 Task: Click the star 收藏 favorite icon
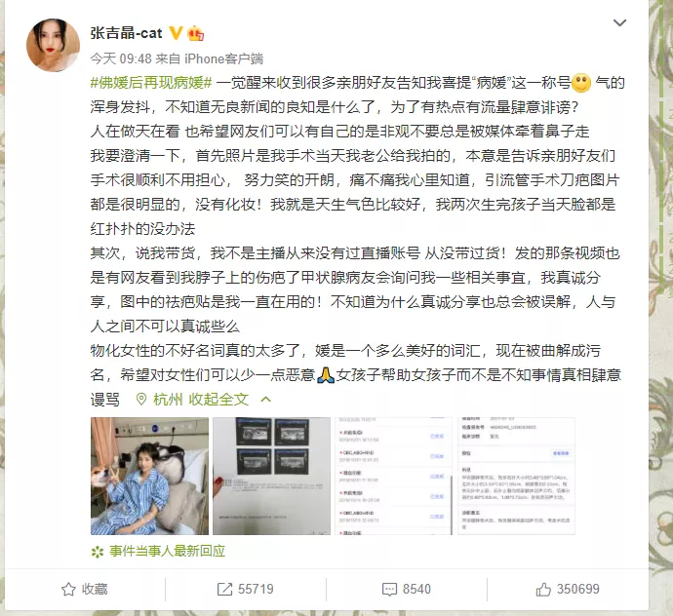68,589
